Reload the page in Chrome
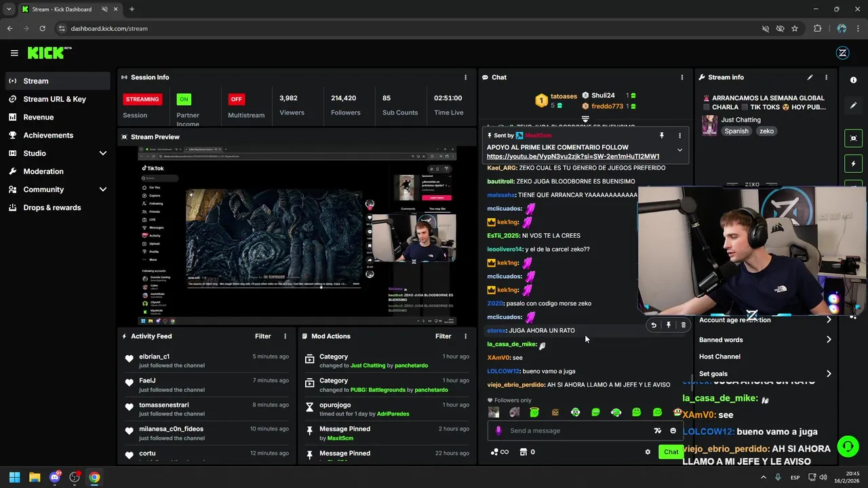Screen dimensions: 868x488 tap(42, 28)
